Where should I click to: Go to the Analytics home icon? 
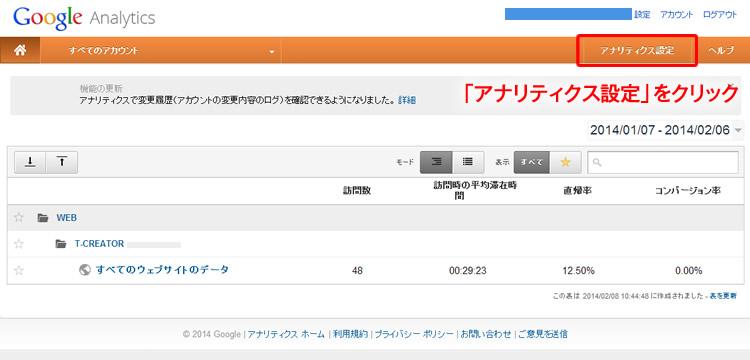20,50
